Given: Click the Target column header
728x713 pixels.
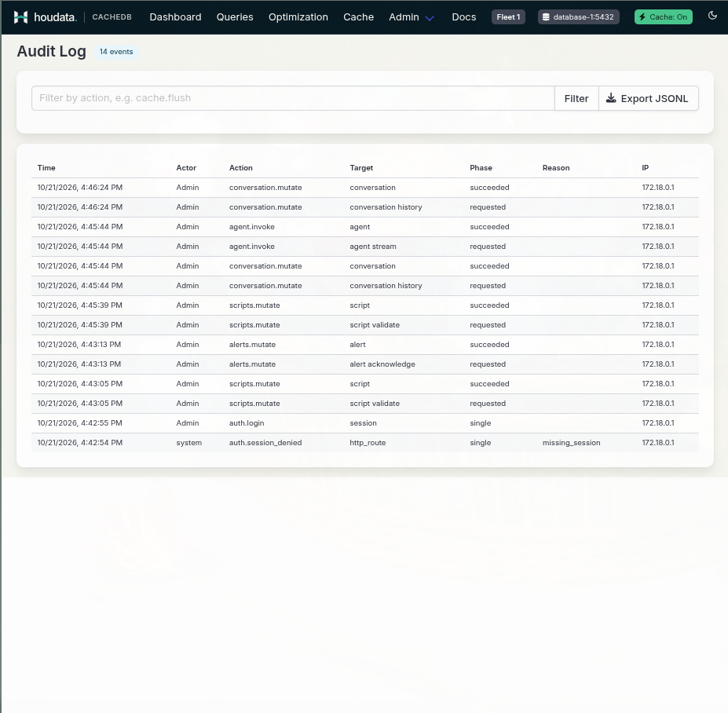Looking at the screenshot, I should click(x=361, y=168).
